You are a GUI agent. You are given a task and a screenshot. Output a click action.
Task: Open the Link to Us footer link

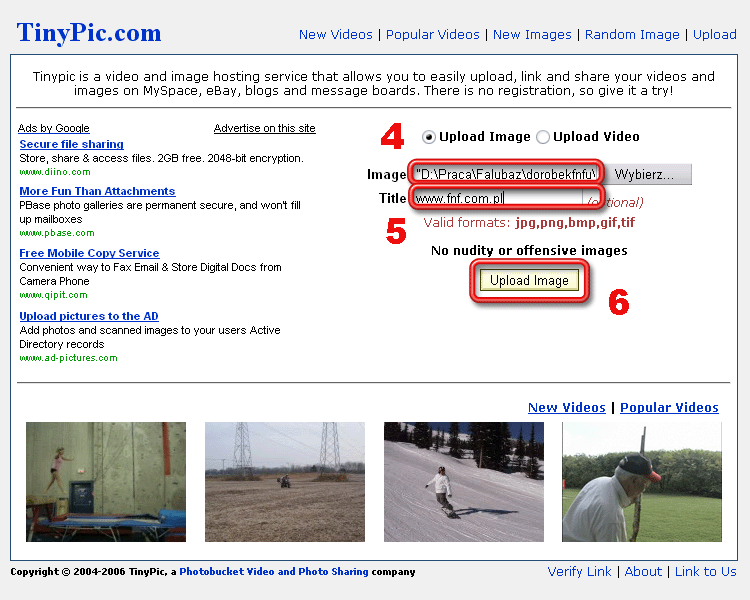pyautogui.click(x=706, y=572)
